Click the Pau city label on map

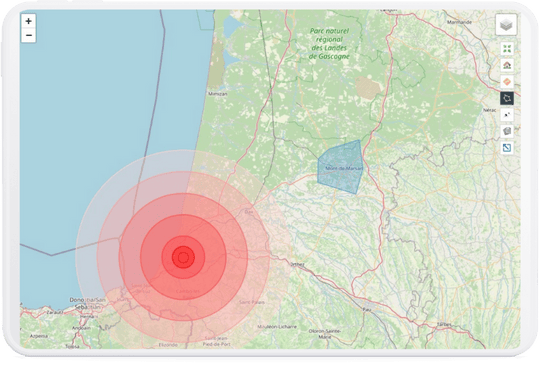tap(367, 310)
